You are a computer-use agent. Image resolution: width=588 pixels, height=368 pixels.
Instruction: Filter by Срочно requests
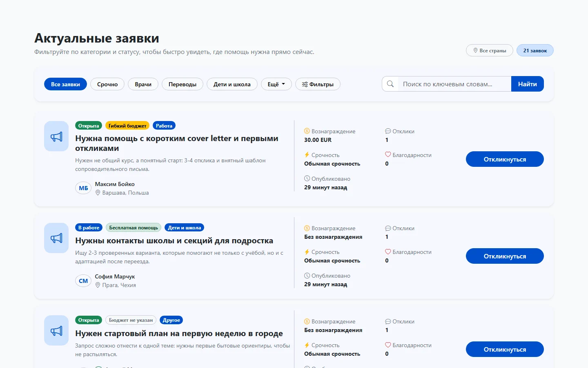[107, 84]
